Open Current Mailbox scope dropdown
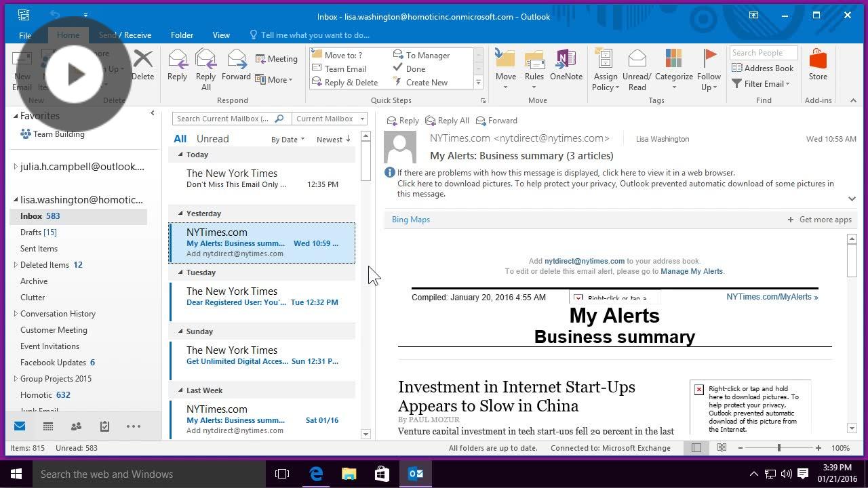Image resolution: width=868 pixels, height=488 pixels. click(330, 119)
